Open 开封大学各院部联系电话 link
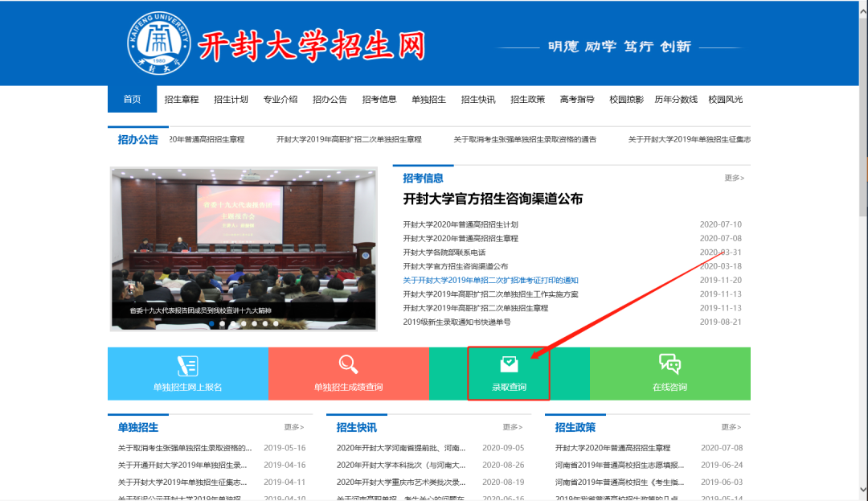 point(444,253)
